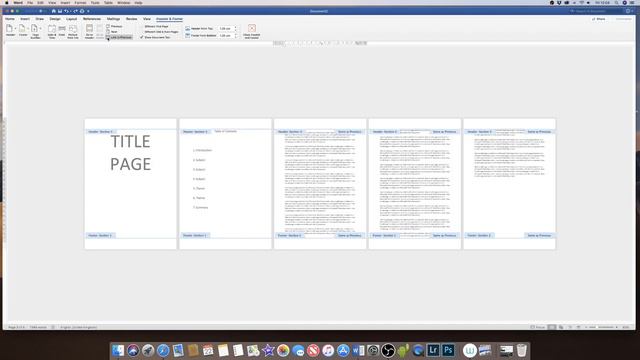Click the Header from Top value field
640x360 pixels.
pyautogui.click(x=226, y=29)
